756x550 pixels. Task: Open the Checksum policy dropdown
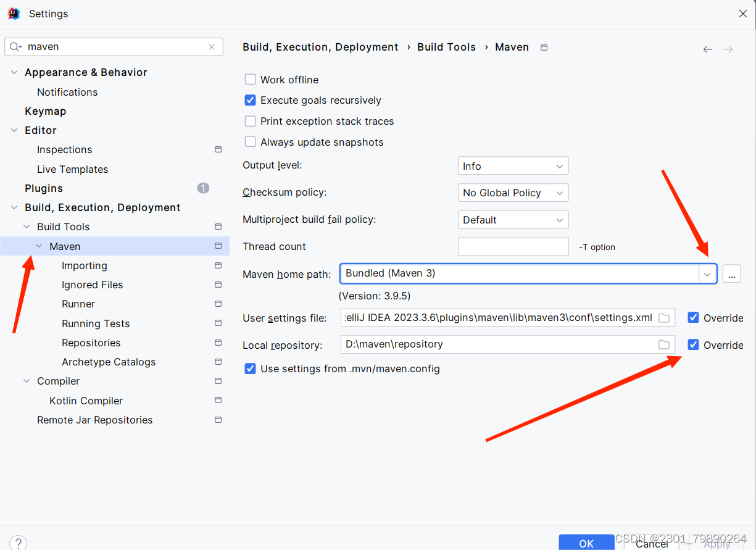[513, 193]
